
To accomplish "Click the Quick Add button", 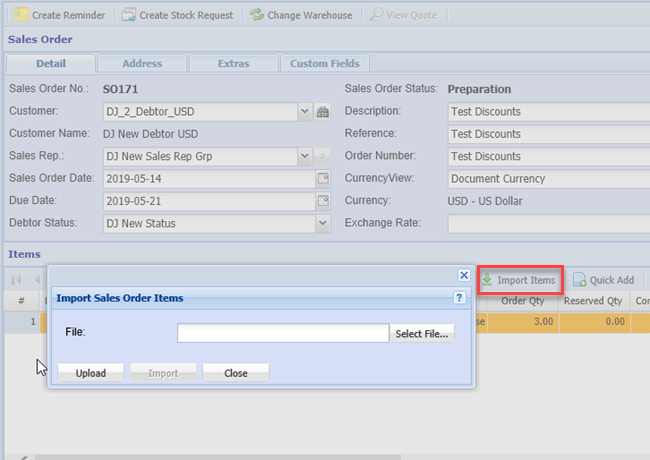I will point(603,280).
